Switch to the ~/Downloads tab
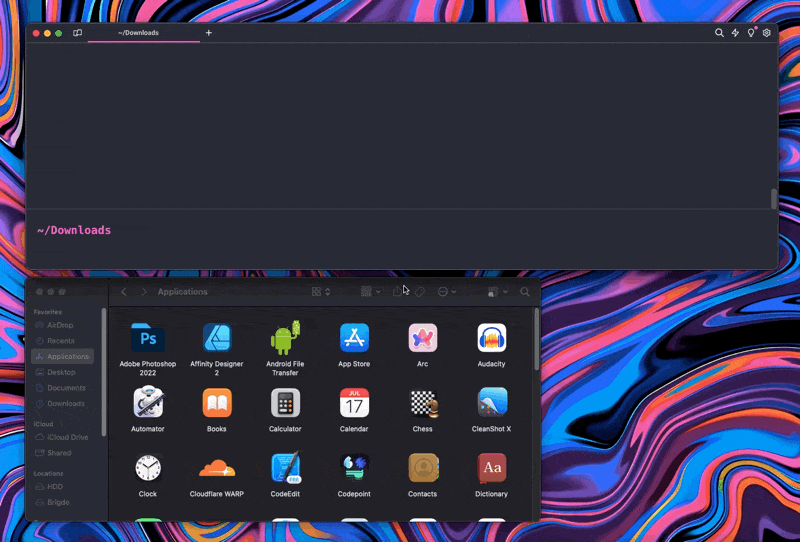This screenshot has width=800, height=542. coord(138,33)
